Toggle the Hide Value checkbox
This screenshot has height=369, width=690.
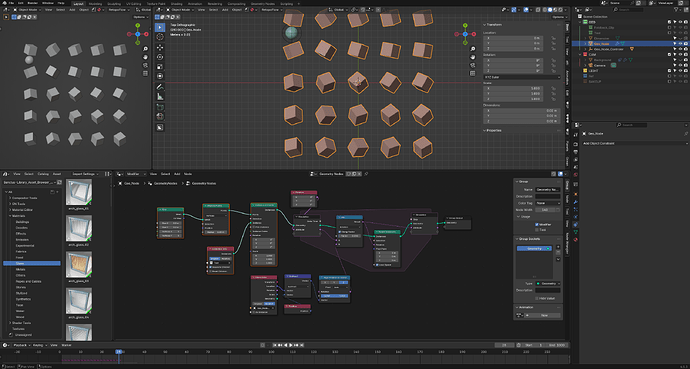coord(537,298)
